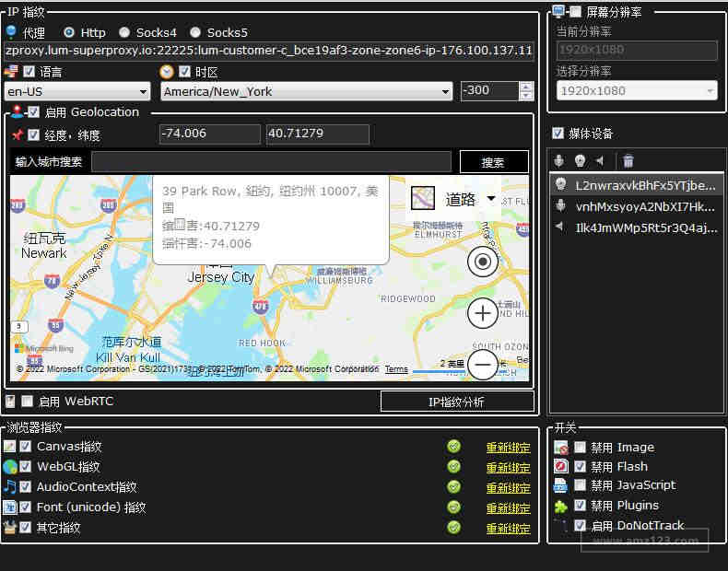
Task: Click the 禁用 Flash red icon
Action: tap(561, 466)
